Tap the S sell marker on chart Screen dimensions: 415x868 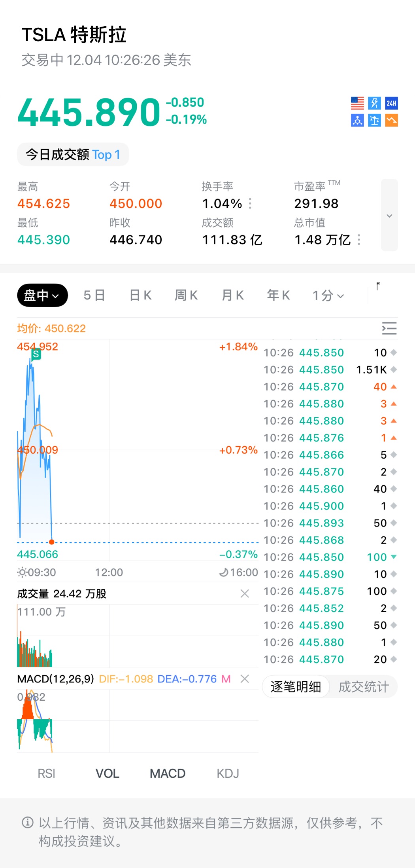tap(36, 354)
